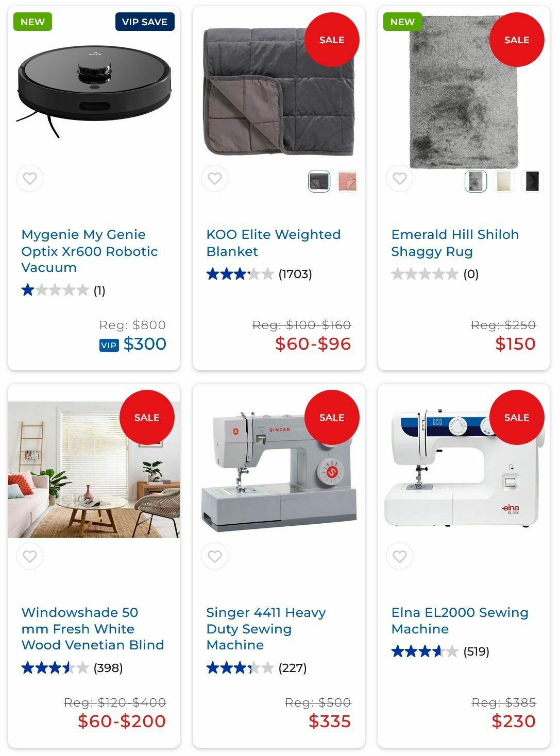Screen dimensions: 560x756
Task: Wishlist the Singer 4411 sewing machine heart
Action: click(215, 556)
